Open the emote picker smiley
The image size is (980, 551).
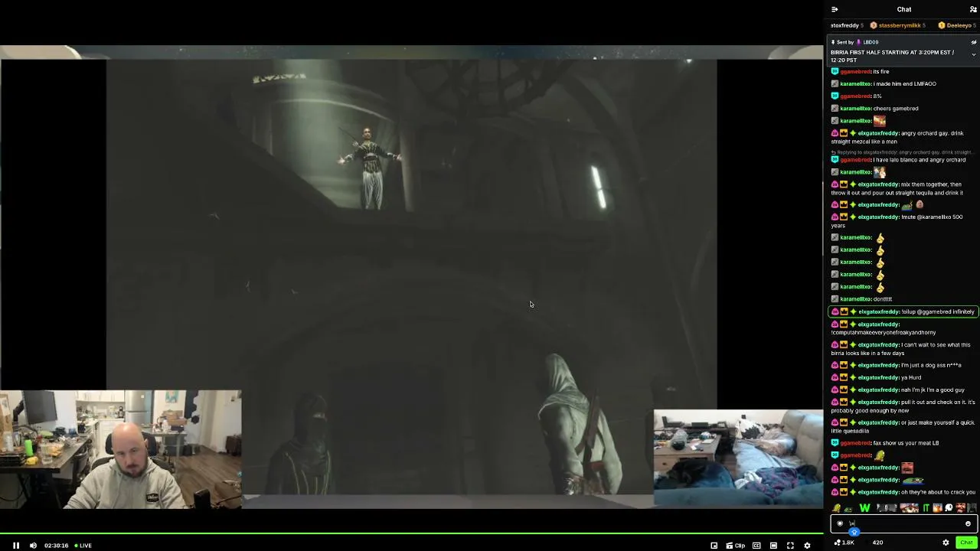968,523
